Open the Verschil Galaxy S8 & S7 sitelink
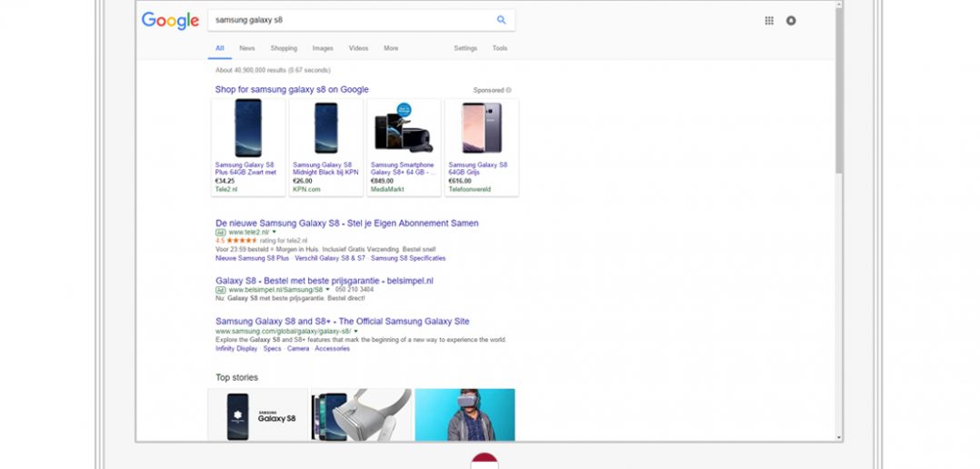The height and width of the screenshot is (469, 980). (x=330, y=258)
